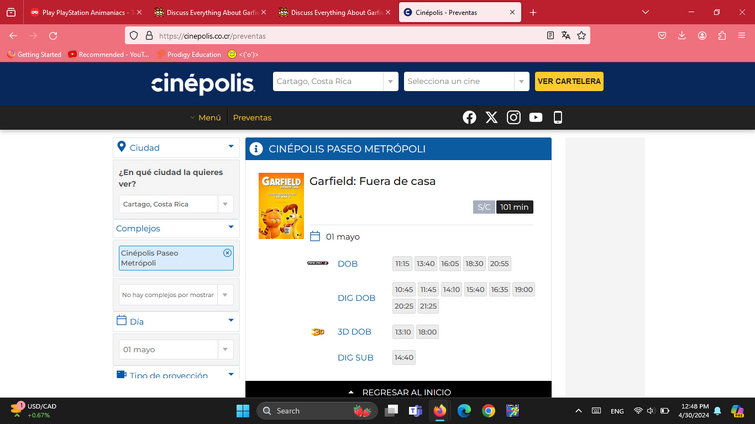Open Firefox downloads icon
Image resolution: width=755 pixels, height=424 pixels.
682,36
